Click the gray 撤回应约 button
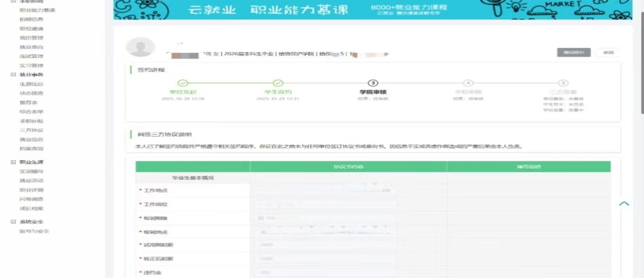This screenshot has height=278, width=644. pyautogui.click(x=574, y=52)
